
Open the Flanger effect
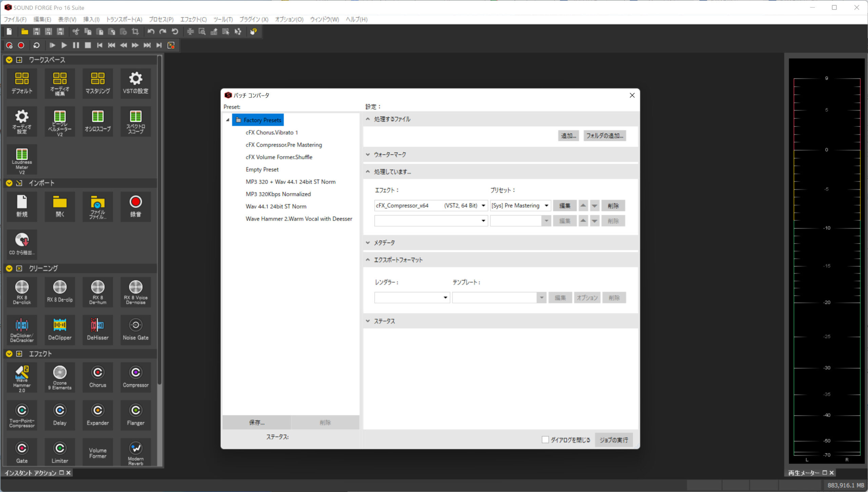[x=136, y=415]
